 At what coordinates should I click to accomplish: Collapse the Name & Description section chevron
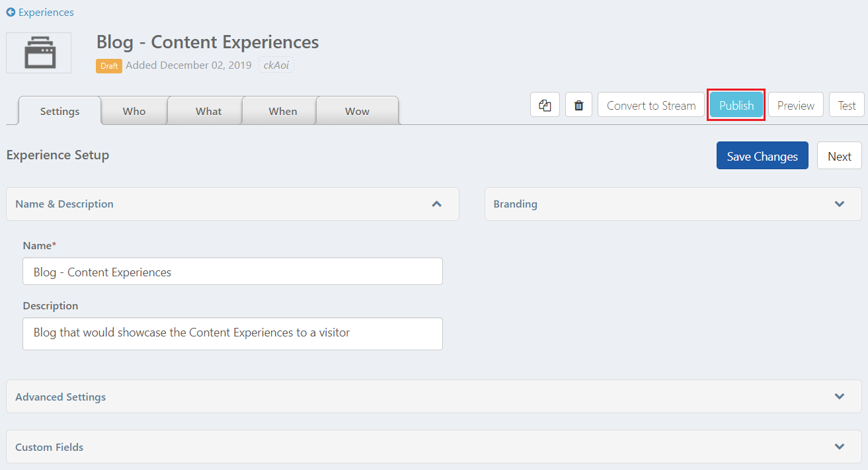tap(436, 204)
